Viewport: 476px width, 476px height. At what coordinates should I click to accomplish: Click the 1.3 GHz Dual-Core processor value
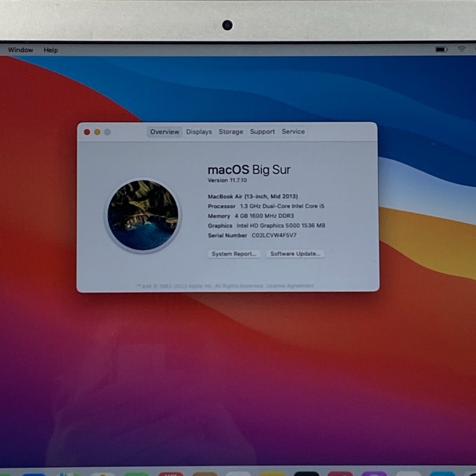tap(282, 206)
